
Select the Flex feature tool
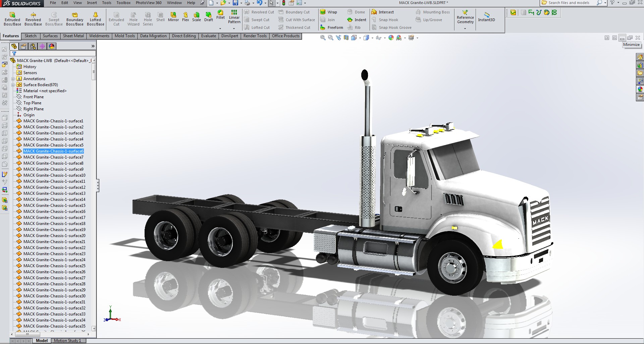[185, 17]
